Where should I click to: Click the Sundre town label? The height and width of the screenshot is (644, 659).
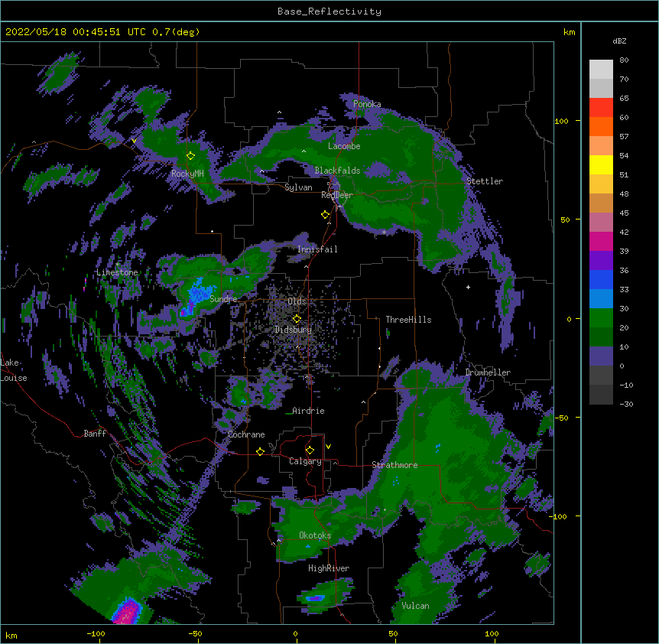223,299
